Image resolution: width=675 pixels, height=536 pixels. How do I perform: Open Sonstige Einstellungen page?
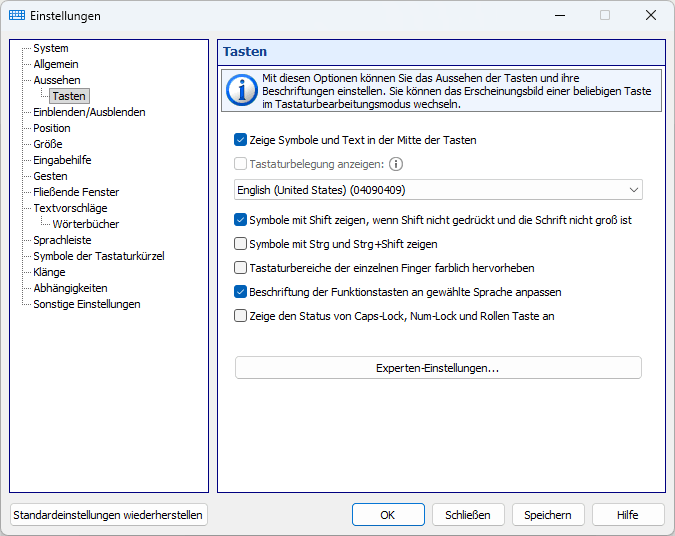[x=87, y=304]
